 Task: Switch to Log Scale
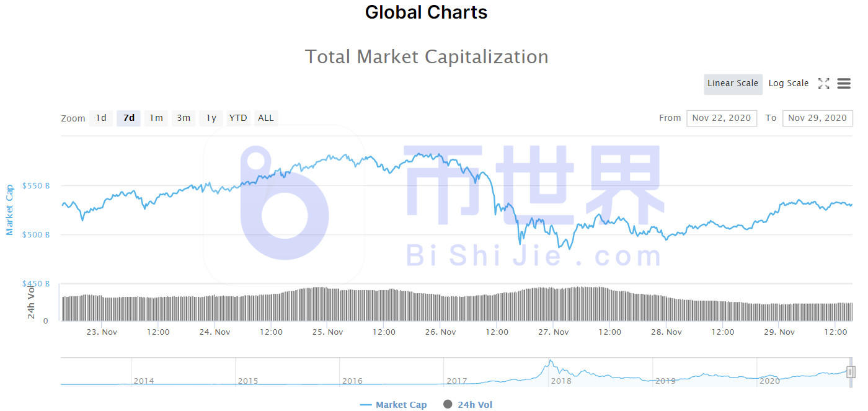789,84
